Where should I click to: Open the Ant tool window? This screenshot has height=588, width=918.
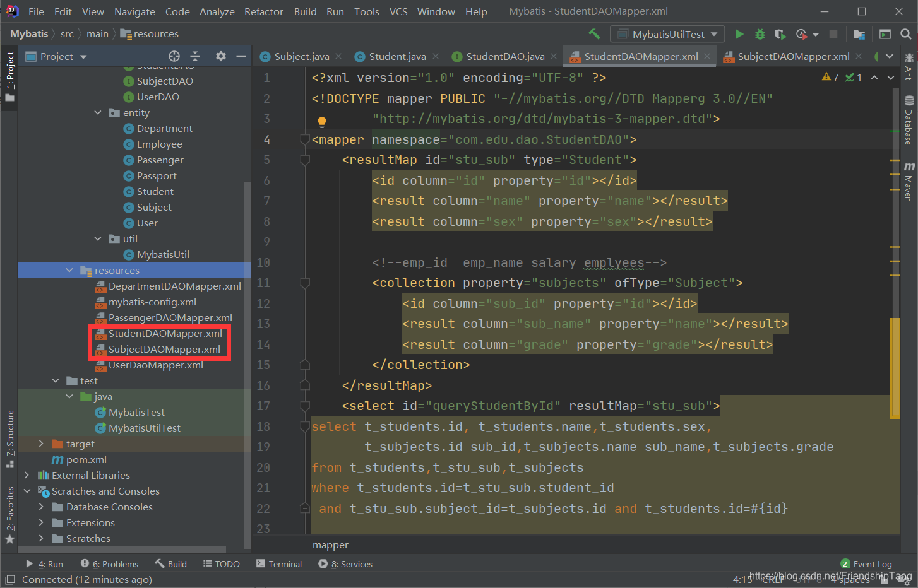tap(909, 67)
